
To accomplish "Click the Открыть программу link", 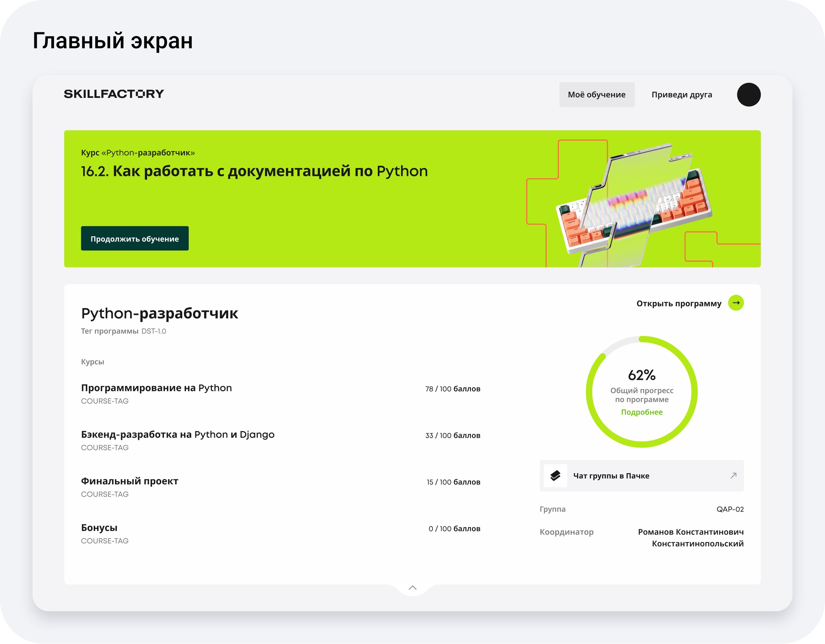I will click(x=679, y=304).
